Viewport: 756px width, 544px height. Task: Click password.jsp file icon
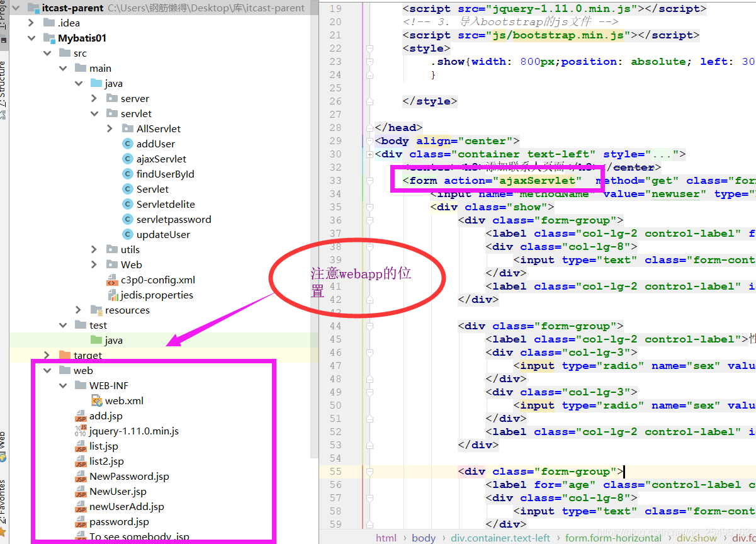[81, 521]
